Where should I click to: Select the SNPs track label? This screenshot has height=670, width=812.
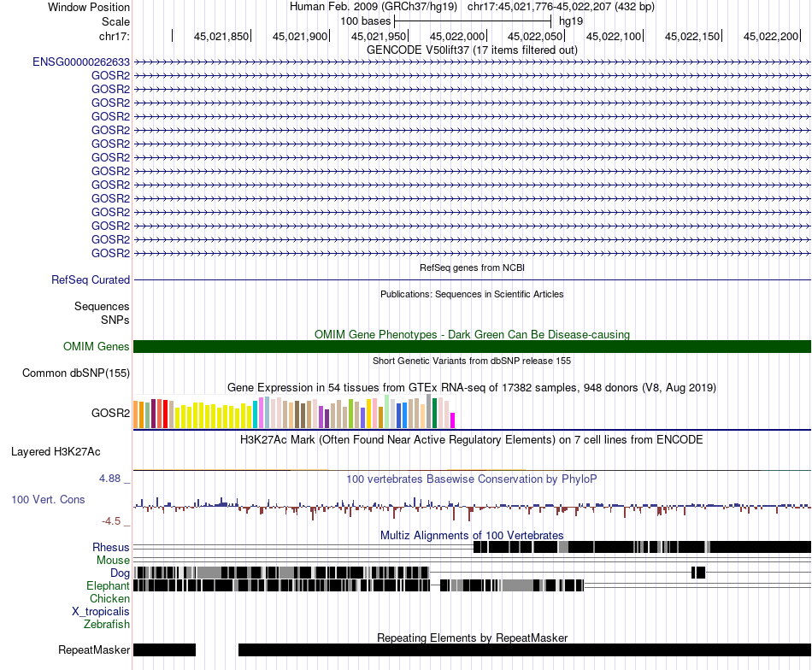click(x=115, y=320)
